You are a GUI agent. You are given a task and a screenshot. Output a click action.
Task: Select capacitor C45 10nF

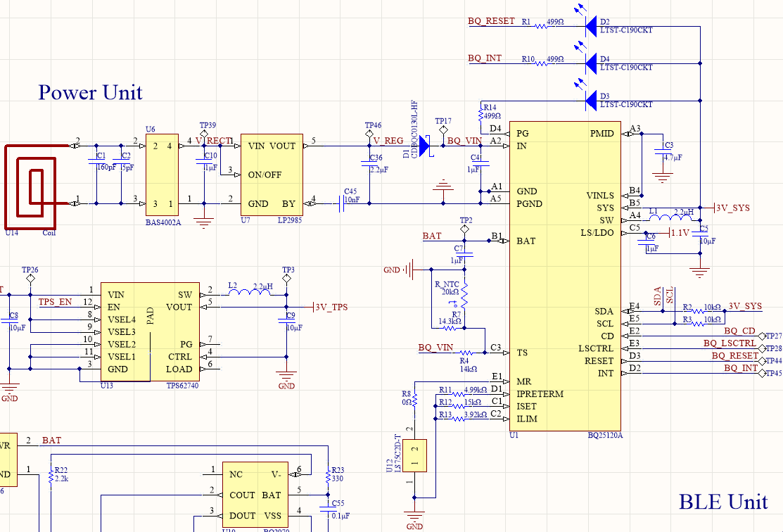tap(342, 204)
